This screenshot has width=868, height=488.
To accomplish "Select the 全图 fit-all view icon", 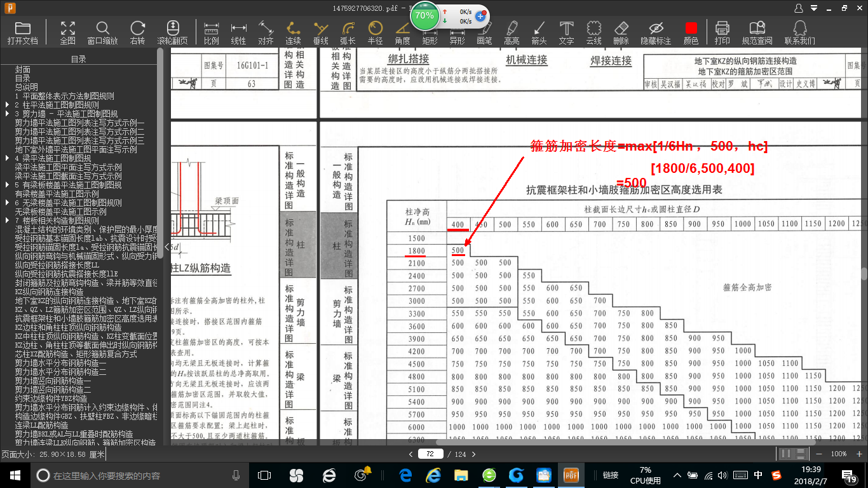I will (x=68, y=33).
